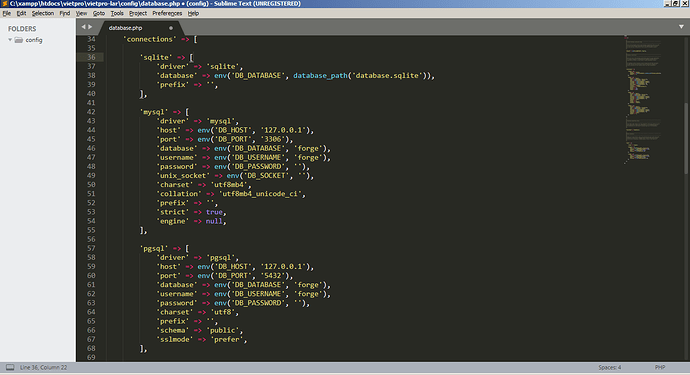Open the Preferences menu
Viewport: 690px width, 375px height.
pyautogui.click(x=167, y=13)
